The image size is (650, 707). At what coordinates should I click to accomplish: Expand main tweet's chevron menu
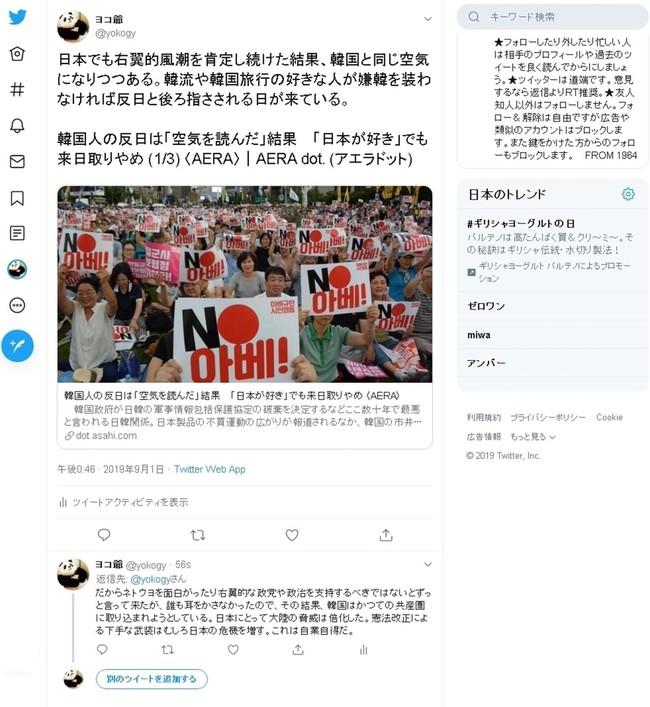coord(428,19)
